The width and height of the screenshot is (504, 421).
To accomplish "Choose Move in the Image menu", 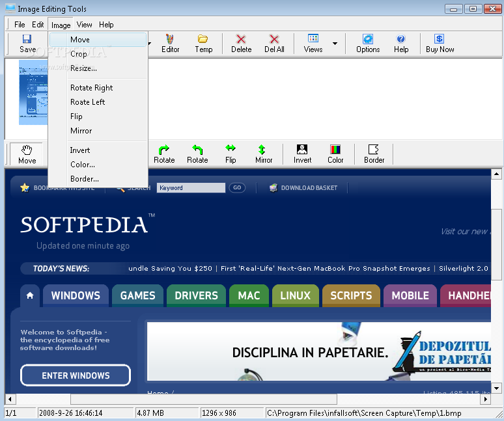I will point(98,40).
